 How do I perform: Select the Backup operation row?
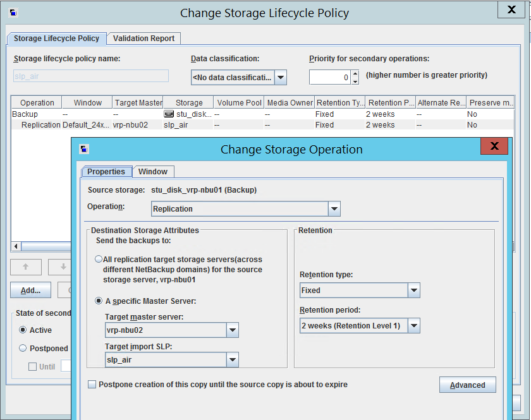262,114
